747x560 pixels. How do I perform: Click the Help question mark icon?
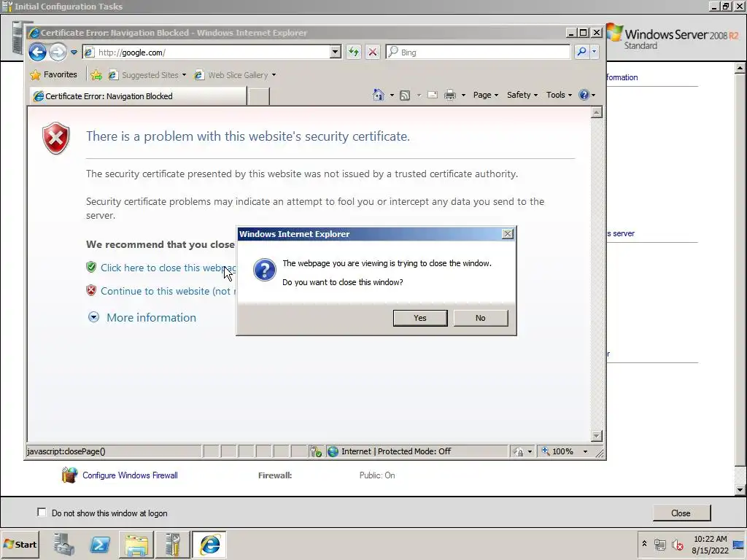[x=584, y=95]
